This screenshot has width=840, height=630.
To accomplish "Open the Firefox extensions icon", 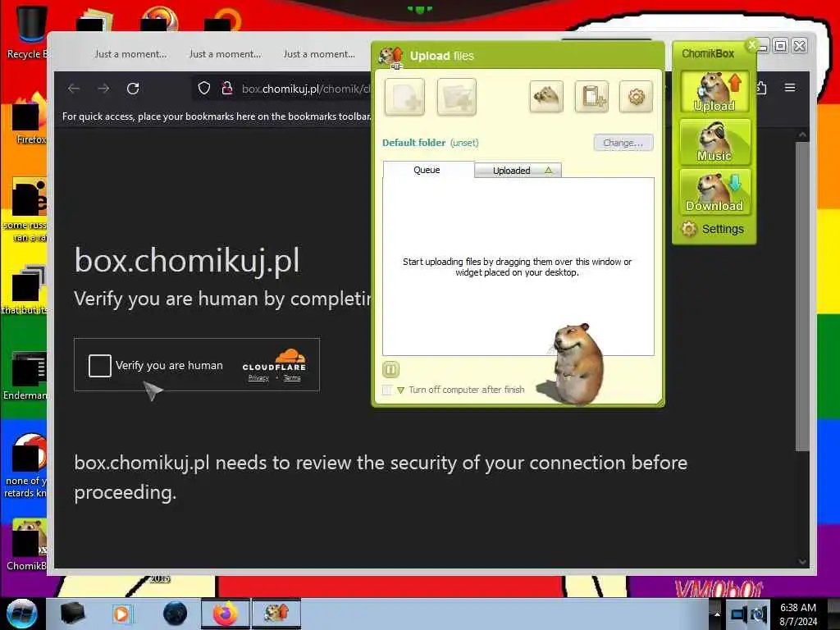I will coord(762,88).
